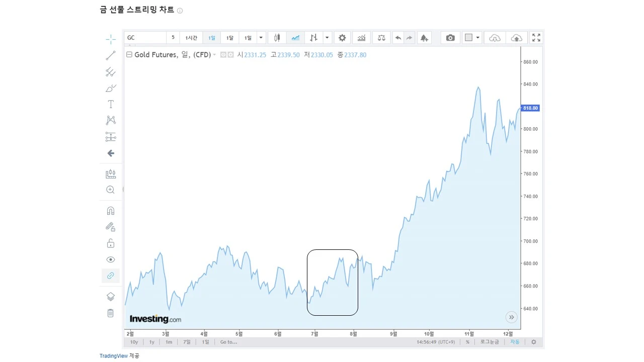Open timezone menu at 14:56:49 (UTC+9)
Viewport: 644px width, 362px height.
437,342
